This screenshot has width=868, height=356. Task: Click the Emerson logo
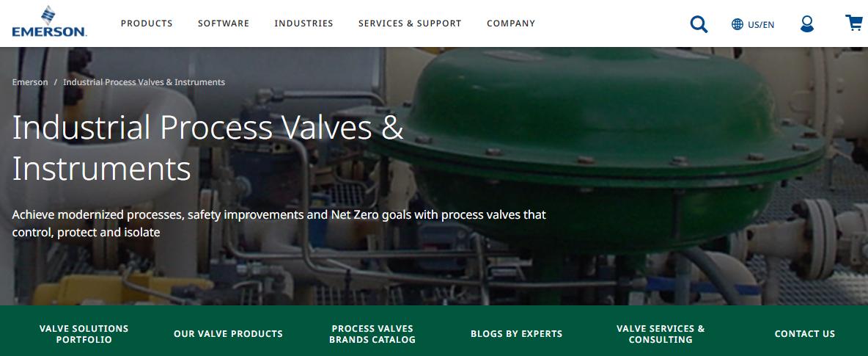(x=49, y=21)
